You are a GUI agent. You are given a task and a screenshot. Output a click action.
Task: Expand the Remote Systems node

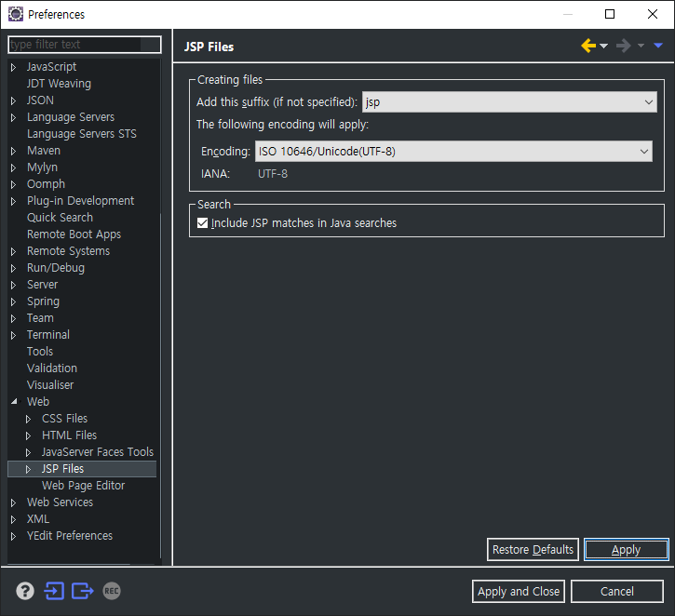[x=13, y=251]
